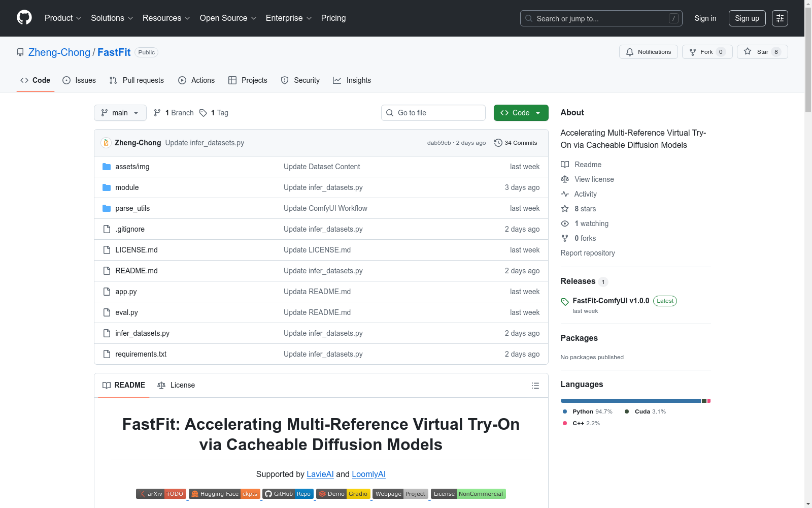Click the Sign up button

coord(747,18)
